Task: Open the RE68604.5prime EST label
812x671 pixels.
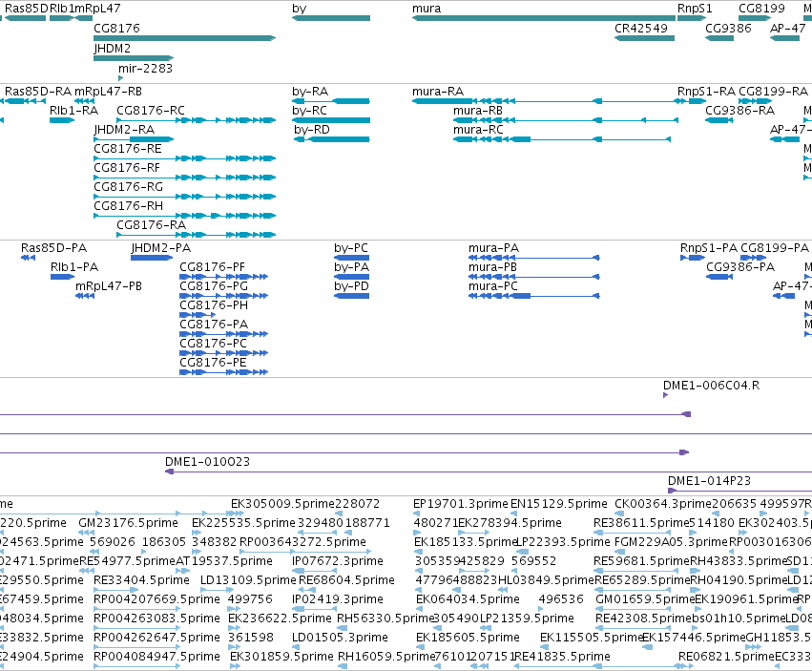Action: point(346,580)
